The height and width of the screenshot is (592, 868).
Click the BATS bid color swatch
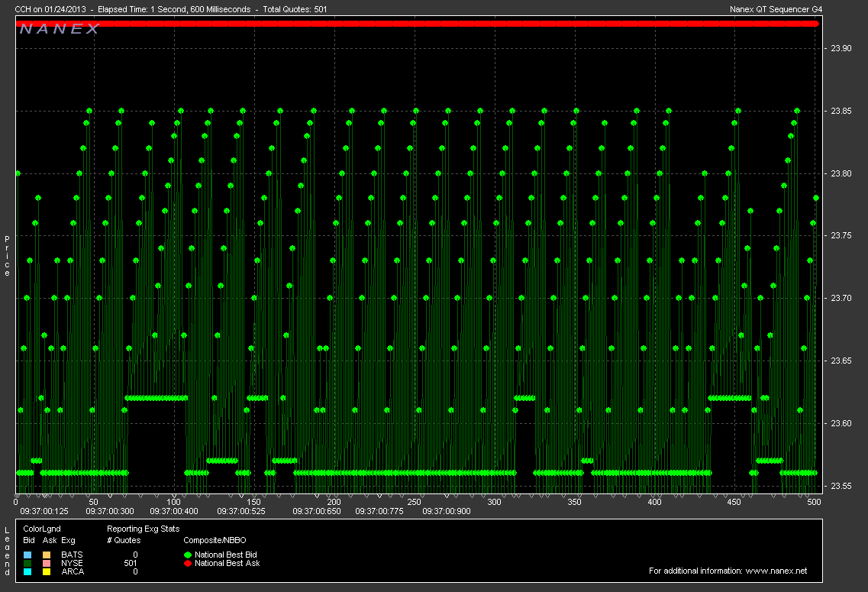27,555
